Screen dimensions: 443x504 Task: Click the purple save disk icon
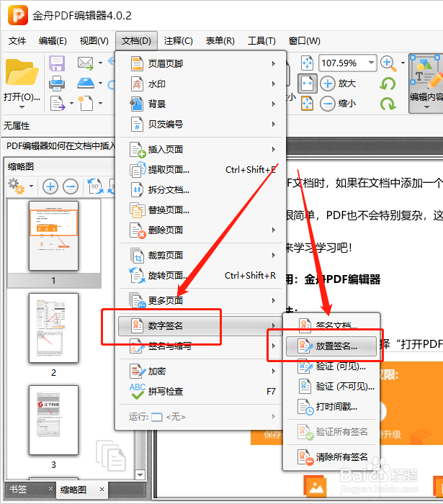(57, 63)
